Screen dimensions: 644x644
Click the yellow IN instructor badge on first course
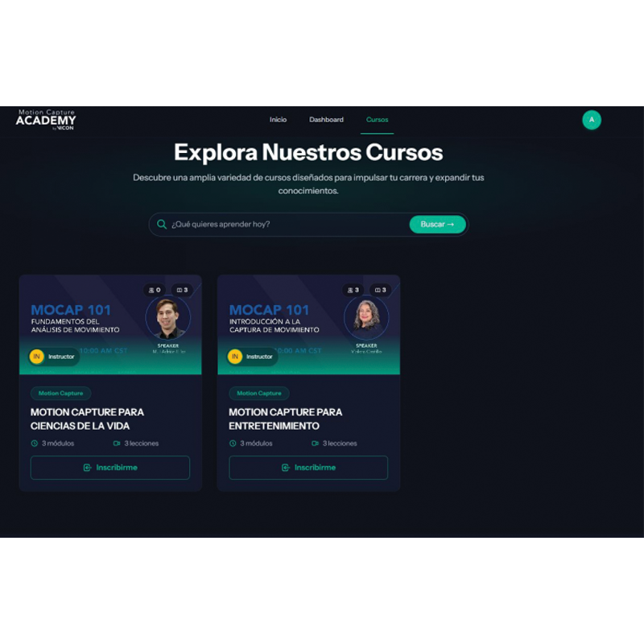click(x=37, y=357)
